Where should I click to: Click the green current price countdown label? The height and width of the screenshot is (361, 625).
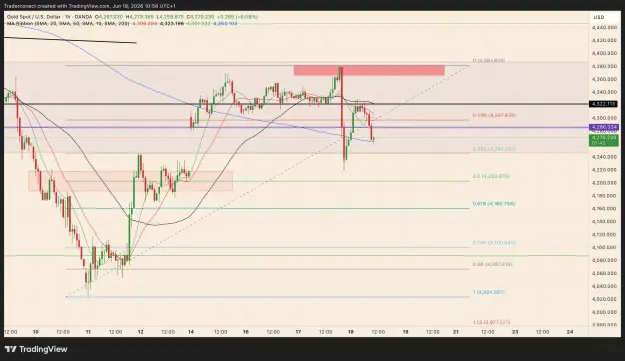click(604, 140)
